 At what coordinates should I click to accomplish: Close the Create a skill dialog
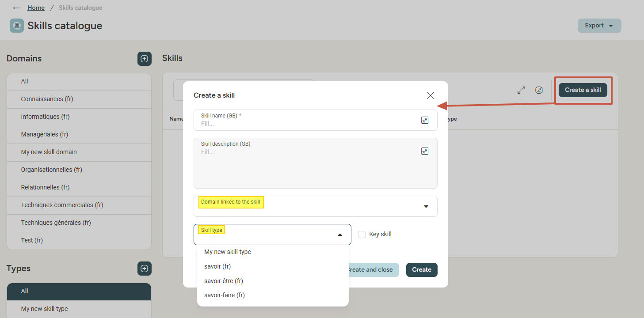pyautogui.click(x=430, y=95)
